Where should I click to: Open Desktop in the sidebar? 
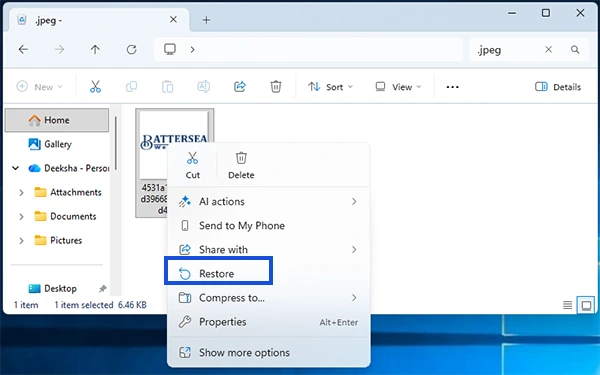(x=53, y=289)
